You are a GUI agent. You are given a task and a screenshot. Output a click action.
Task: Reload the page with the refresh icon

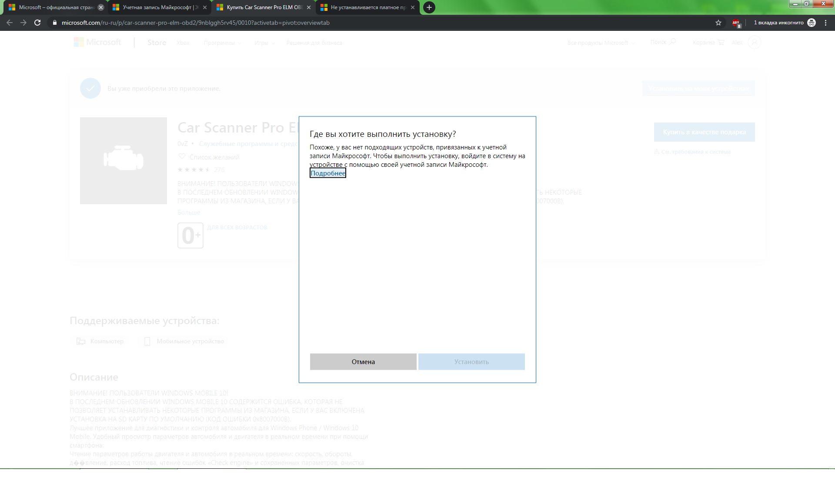pyautogui.click(x=37, y=23)
